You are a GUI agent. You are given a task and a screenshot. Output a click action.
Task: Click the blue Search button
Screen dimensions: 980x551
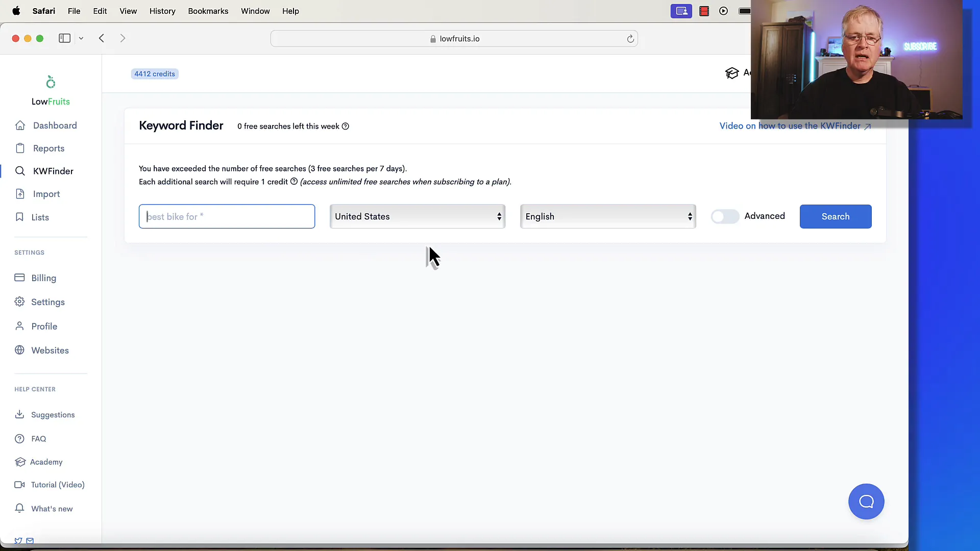pos(835,216)
